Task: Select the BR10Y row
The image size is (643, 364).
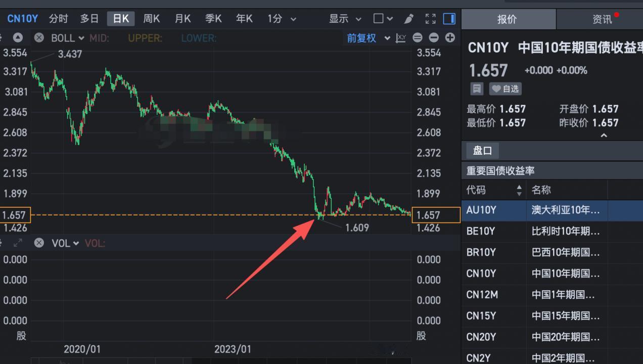Action: (x=552, y=252)
